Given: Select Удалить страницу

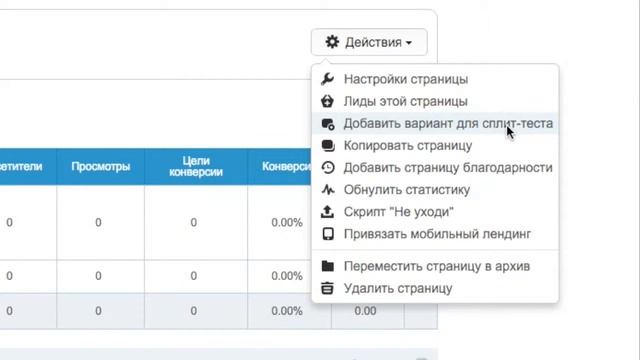Looking at the screenshot, I should (x=435, y=288).
